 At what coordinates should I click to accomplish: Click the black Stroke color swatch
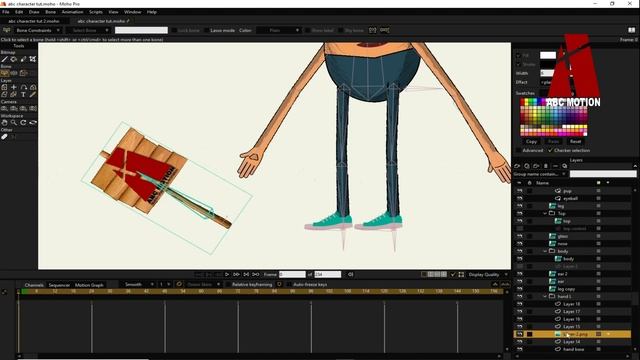tap(547, 64)
